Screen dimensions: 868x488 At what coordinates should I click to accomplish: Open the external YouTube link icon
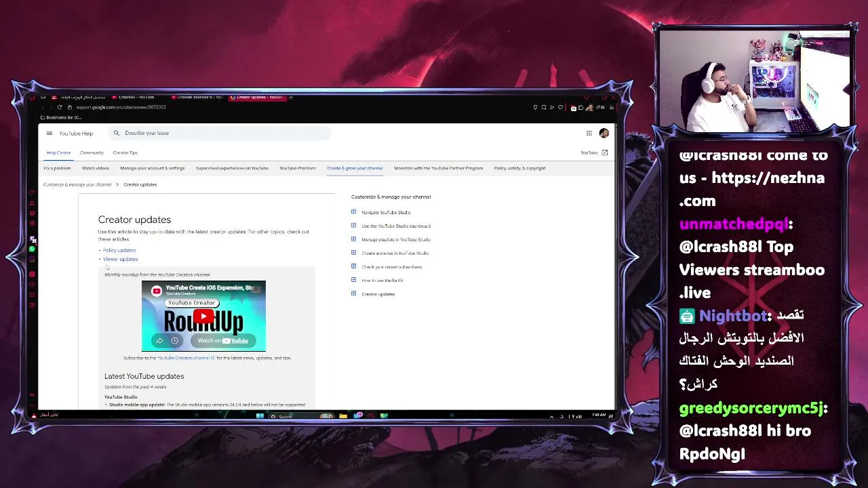[x=604, y=152]
